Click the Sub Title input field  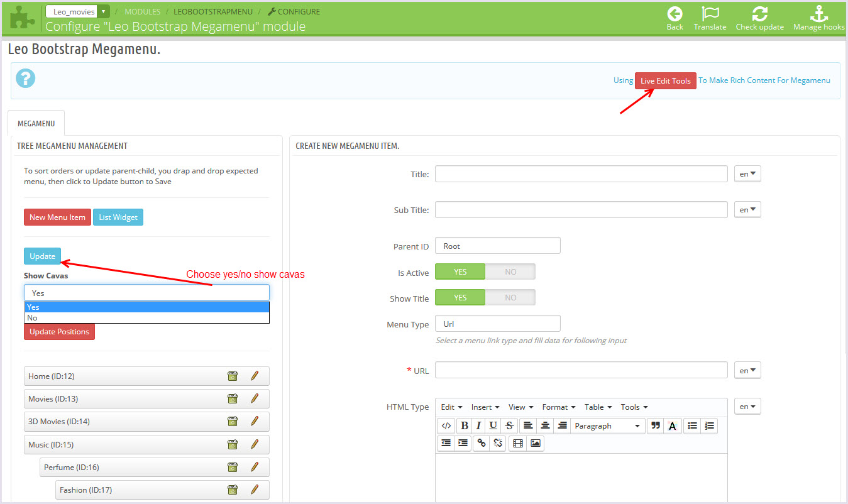pos(581,210)
